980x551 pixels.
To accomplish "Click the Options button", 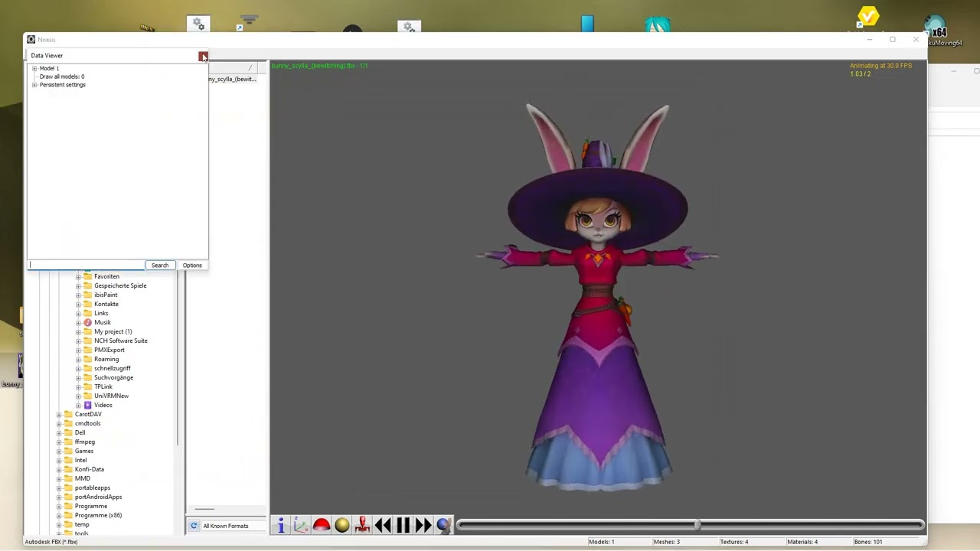I will click(192, 266).
